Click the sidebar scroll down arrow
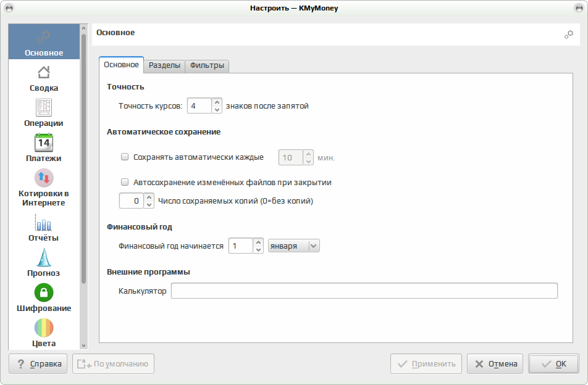Screen dimensions: 588x385 83,346
